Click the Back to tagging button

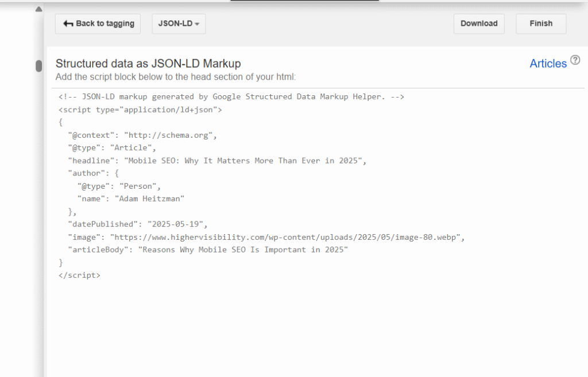coord(98,24)
